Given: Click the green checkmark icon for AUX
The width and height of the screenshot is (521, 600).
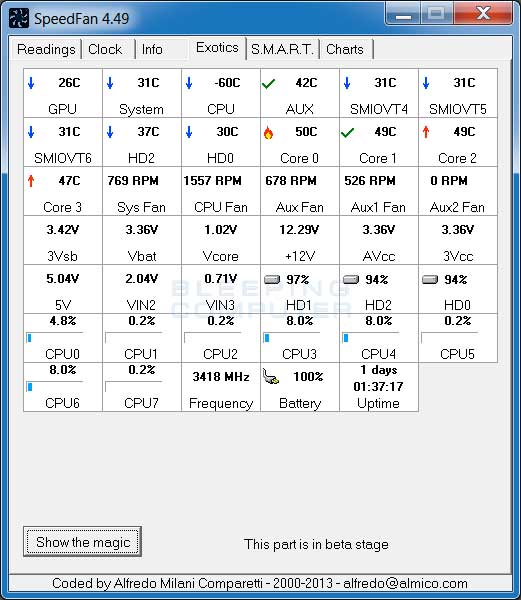Looking at the screenshot, I should [269, 83].
